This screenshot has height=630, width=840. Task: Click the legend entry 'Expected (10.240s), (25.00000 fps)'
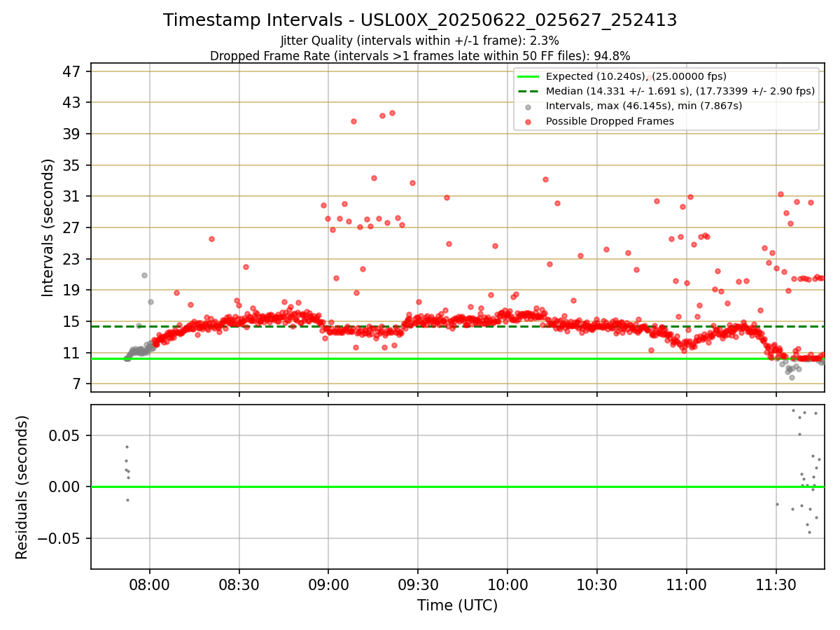pyautogui.click(x=636, y=76)
